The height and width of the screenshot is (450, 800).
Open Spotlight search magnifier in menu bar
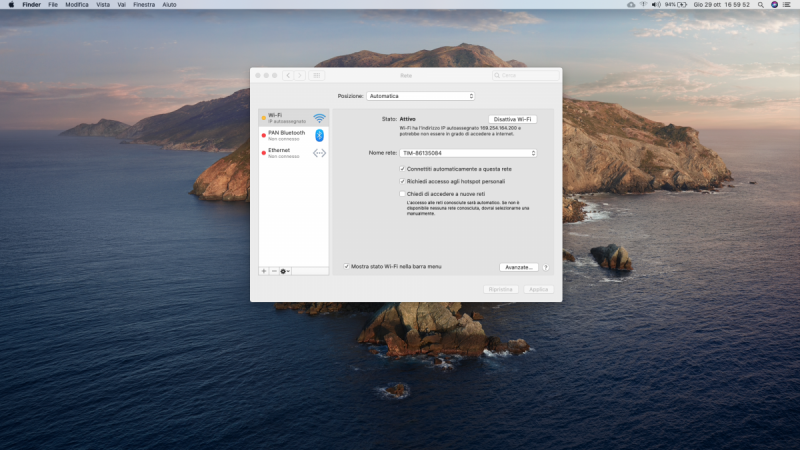[760, 5]
